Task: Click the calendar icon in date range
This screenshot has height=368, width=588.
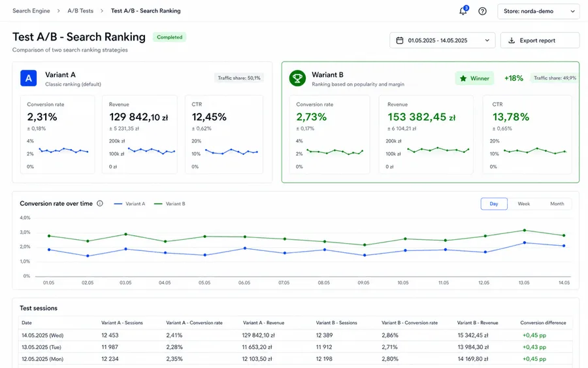Action: point(400,40)
